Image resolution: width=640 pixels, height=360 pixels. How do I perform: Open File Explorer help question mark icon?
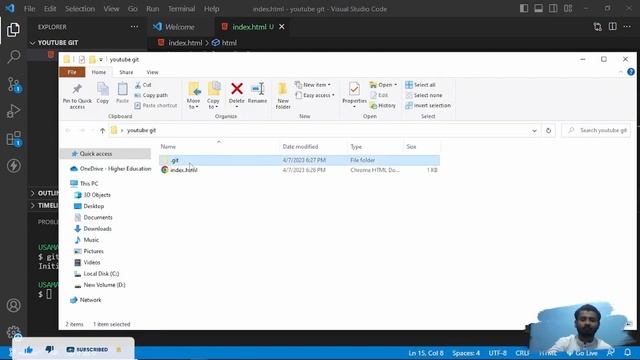click(x=631, y=72)
